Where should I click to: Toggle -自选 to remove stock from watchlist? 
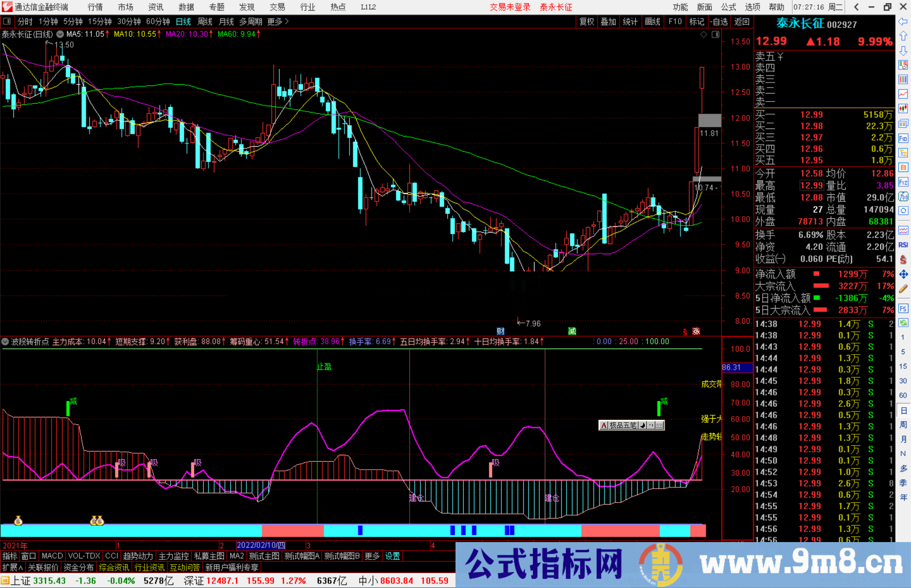point(720,21)
